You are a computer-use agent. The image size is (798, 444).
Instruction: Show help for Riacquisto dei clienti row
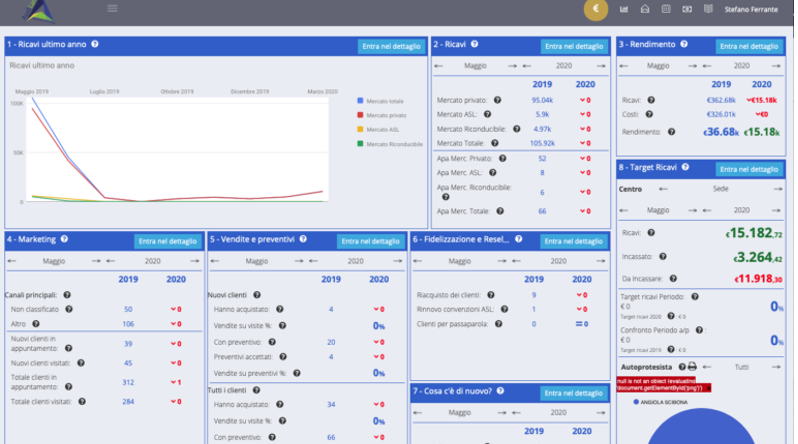click(x=491, y=295)
